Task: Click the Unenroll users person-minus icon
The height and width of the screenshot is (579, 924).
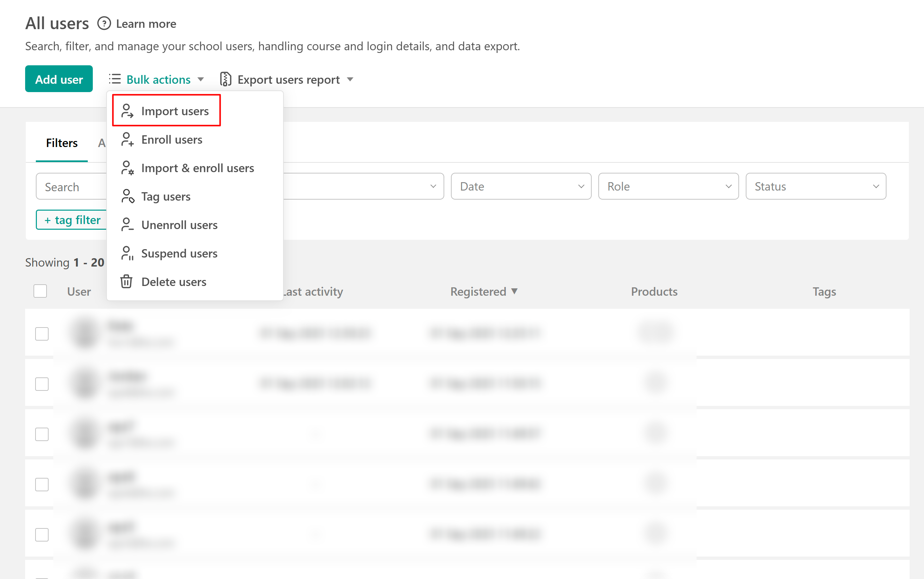Action: point(127,225)
